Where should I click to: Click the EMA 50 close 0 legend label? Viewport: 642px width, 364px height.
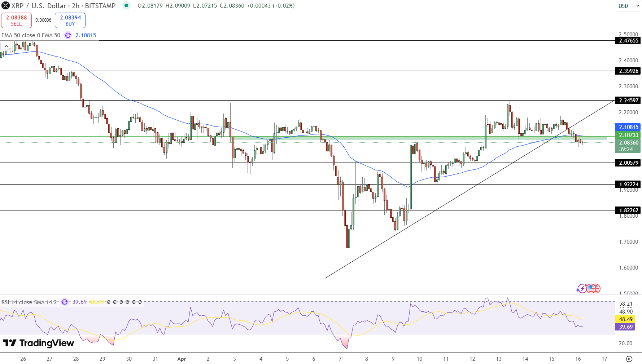coord(31,35)
